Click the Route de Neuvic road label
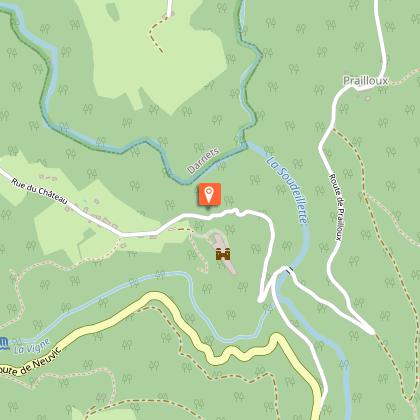This screenshot has height=420, width=420. tap(31, 363)
